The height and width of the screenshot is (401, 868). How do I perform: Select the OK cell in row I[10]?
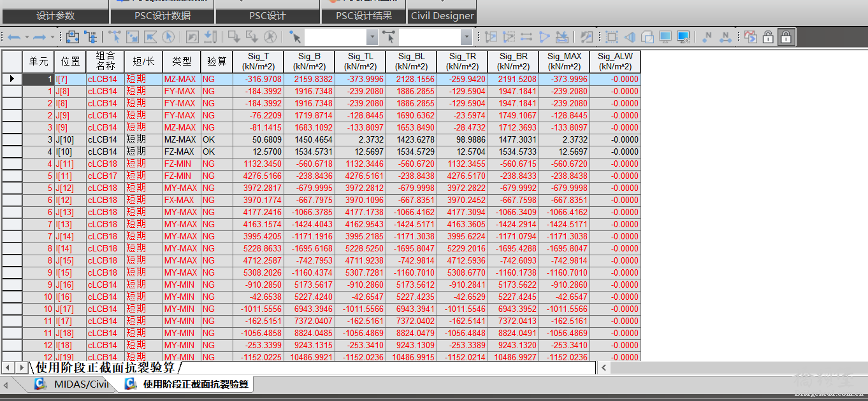[217, 152]
